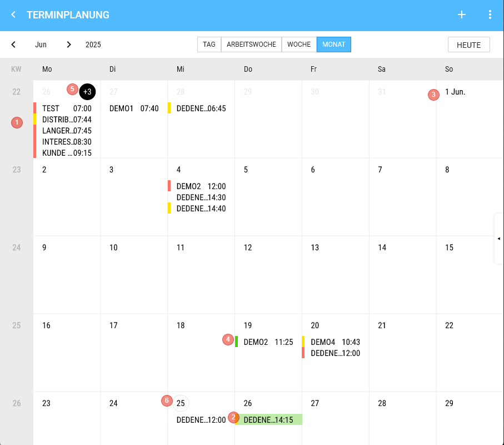Click day number 26 in week 26
The image size is (504, 445).
[x=248, y=403]
